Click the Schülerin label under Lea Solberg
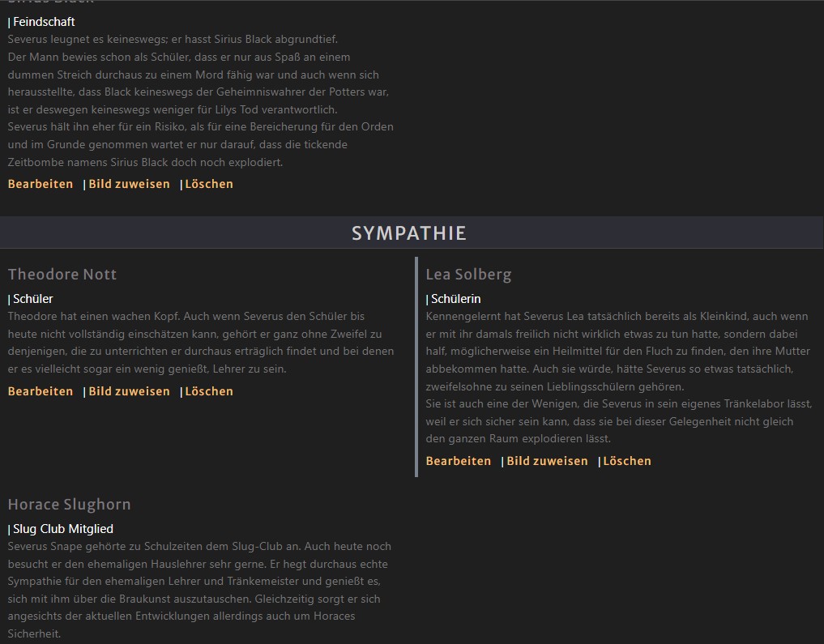824x644 pixels. [x=456, y=299]
